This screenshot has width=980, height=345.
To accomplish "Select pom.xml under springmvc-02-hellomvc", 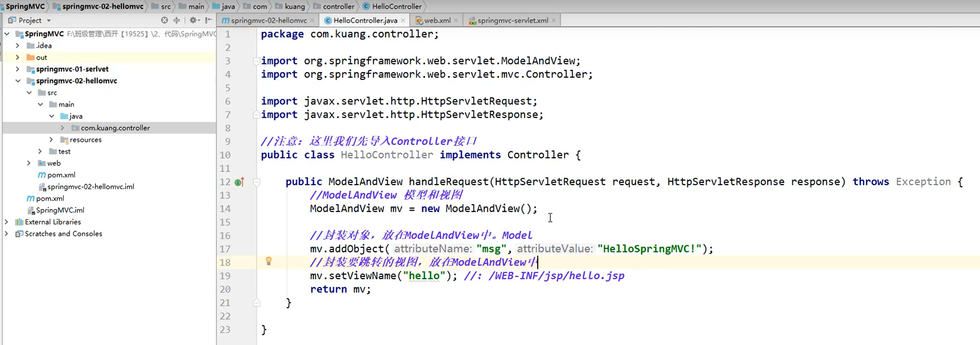I will pos(61,175).
